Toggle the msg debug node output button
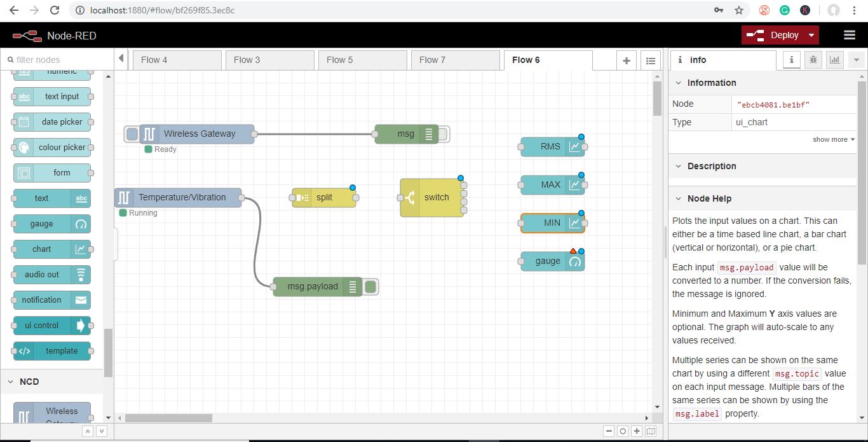The width and height of the screenshot is (868, 442). click(x=443, y=134)
